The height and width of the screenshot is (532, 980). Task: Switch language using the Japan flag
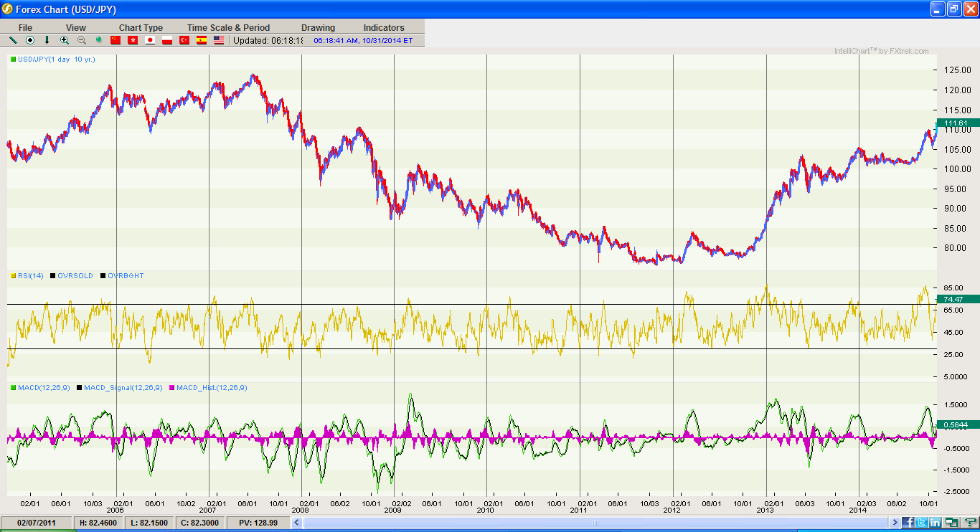click(x=150, y=40)
